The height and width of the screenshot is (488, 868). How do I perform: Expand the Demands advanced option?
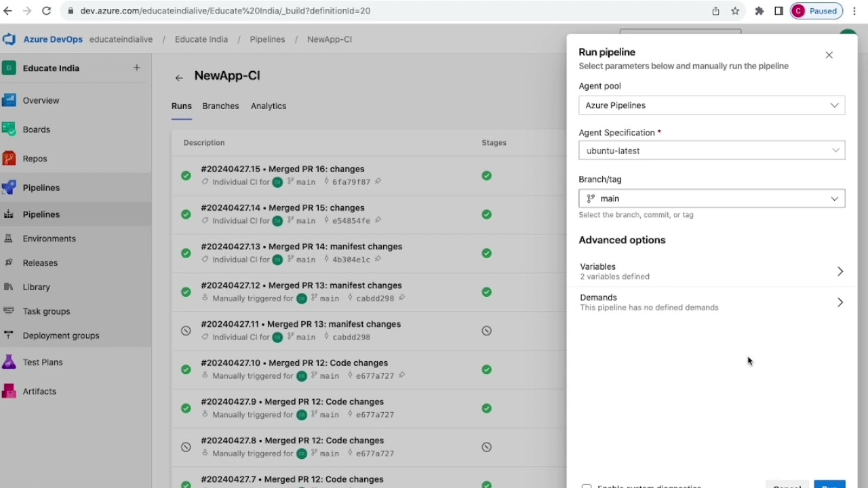click(x=712, y=302)
